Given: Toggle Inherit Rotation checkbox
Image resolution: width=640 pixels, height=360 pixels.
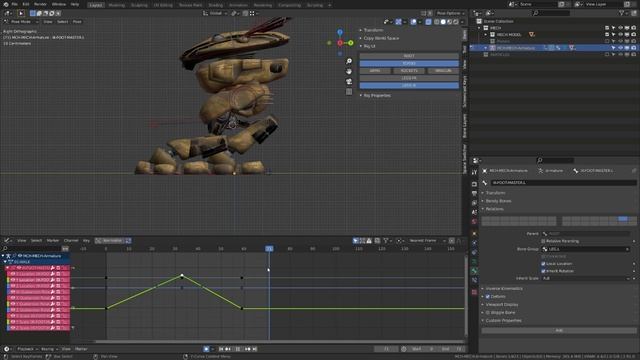Looking at the screenshot, I should click(543, 271).
